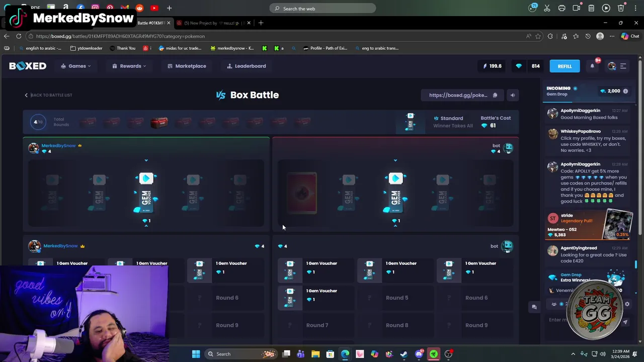Open the Windows Start button

point(196,354)
